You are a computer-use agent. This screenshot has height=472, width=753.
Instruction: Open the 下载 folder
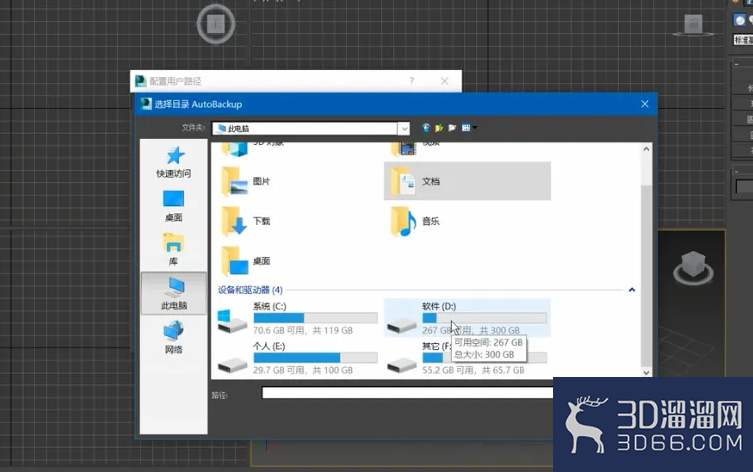(x=246, y=221)
